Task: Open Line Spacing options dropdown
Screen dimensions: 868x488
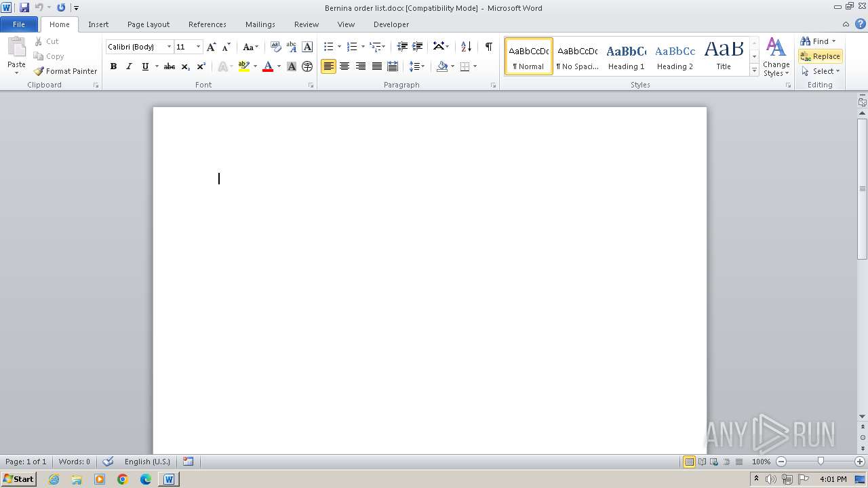Action: [x=417, y=66]
